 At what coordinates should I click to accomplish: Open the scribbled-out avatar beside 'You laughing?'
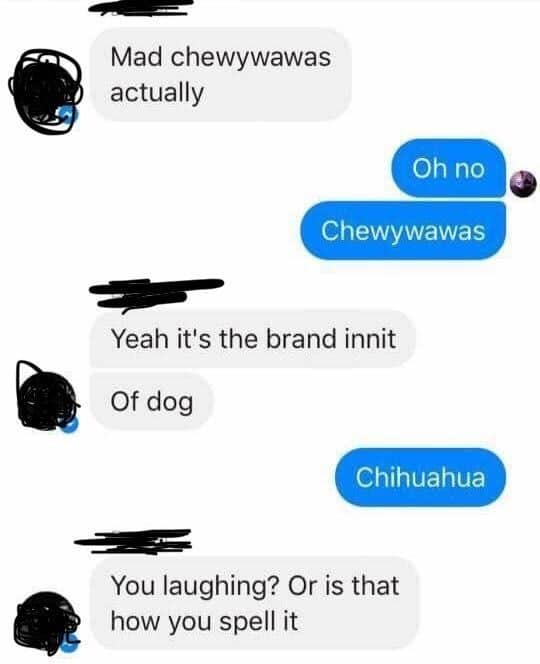coord(47,622)
